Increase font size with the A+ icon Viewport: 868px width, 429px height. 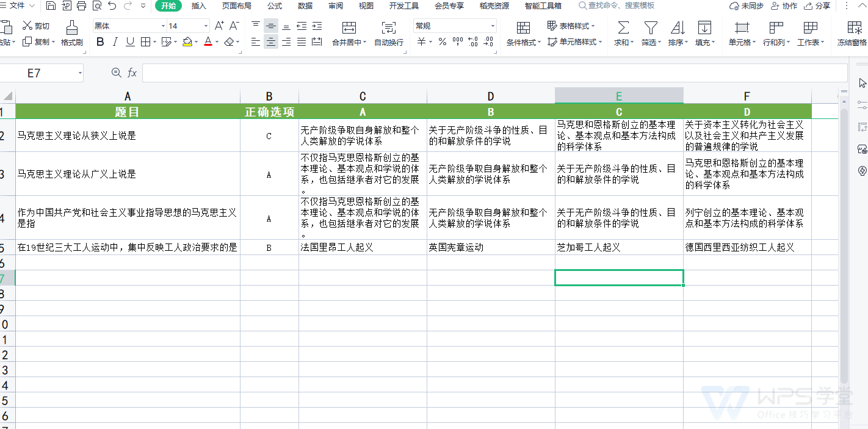(219, 26)
